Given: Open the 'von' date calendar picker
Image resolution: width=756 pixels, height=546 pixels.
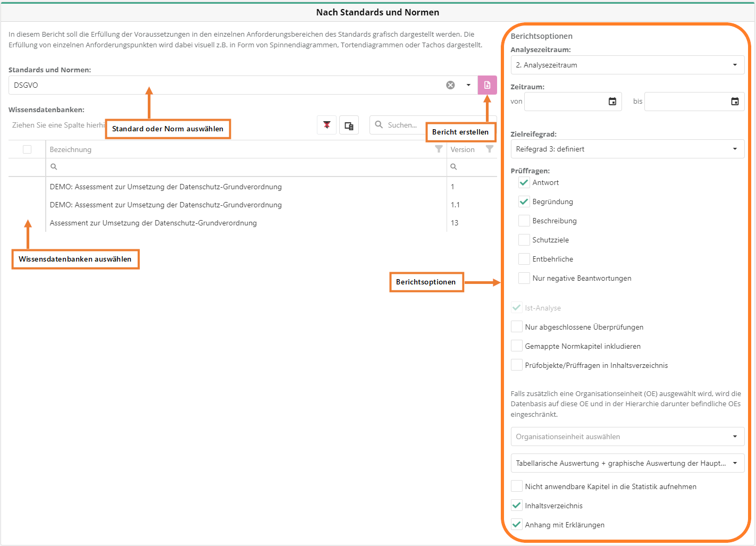Looking at the screenshot, I should 612,102.
